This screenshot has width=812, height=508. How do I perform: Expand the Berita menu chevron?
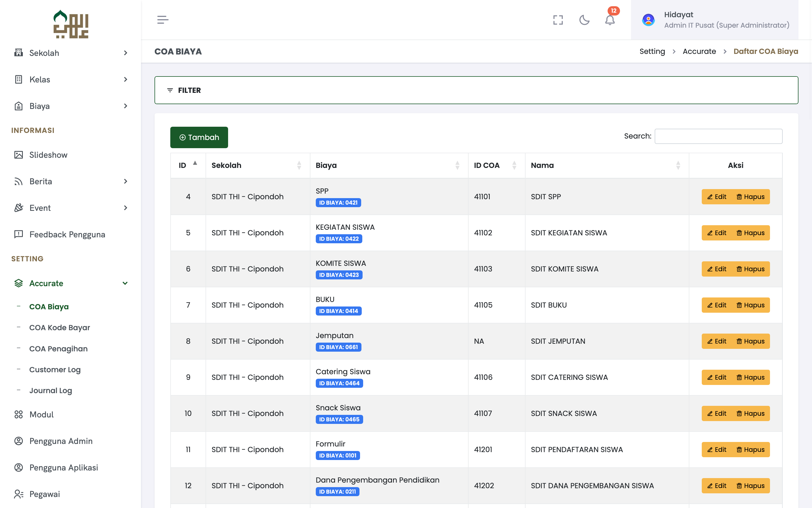pyautogui.click(x=125, y=181)
